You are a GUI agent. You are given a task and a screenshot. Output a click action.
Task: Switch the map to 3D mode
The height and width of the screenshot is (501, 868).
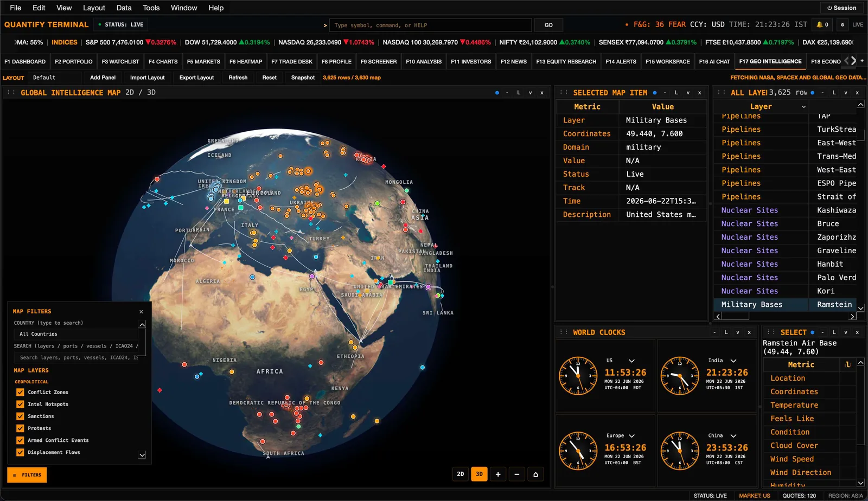click(479, 474)
